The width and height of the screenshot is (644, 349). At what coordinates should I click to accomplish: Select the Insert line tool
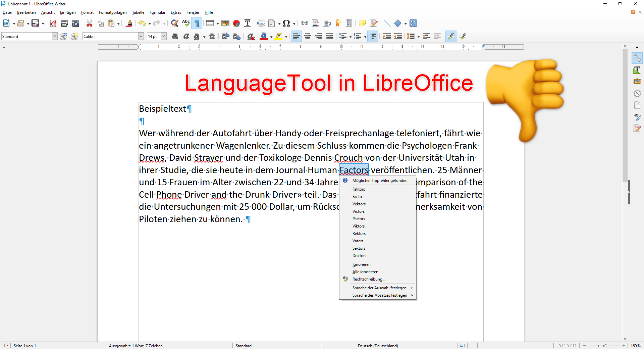387,23
